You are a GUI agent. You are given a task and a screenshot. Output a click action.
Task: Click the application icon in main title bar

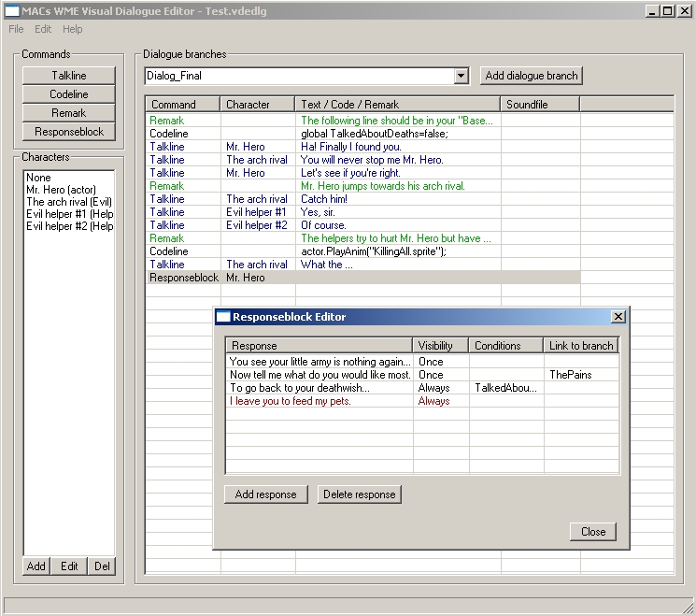(x=12, y=11)
